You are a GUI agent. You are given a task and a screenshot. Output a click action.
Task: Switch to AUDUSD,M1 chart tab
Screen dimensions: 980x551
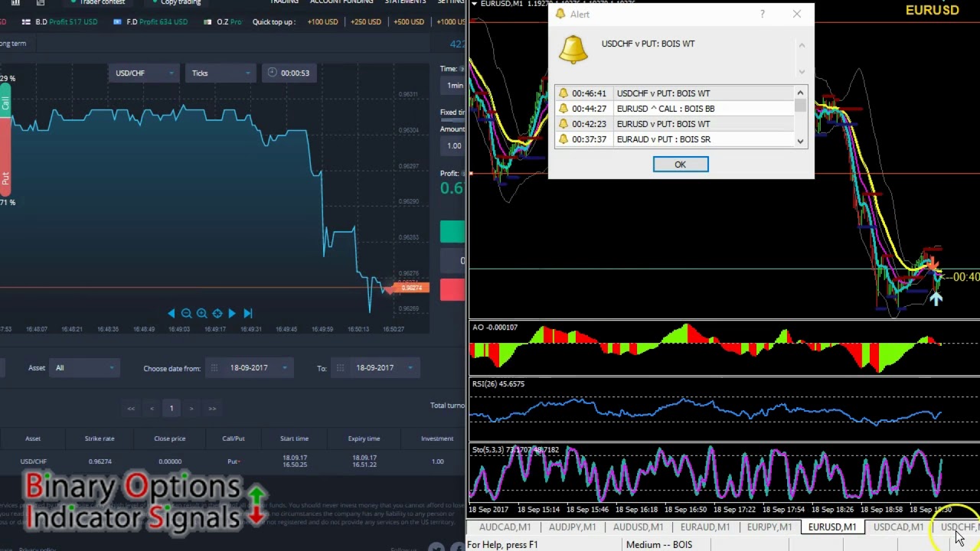click(x=638, y=527)
